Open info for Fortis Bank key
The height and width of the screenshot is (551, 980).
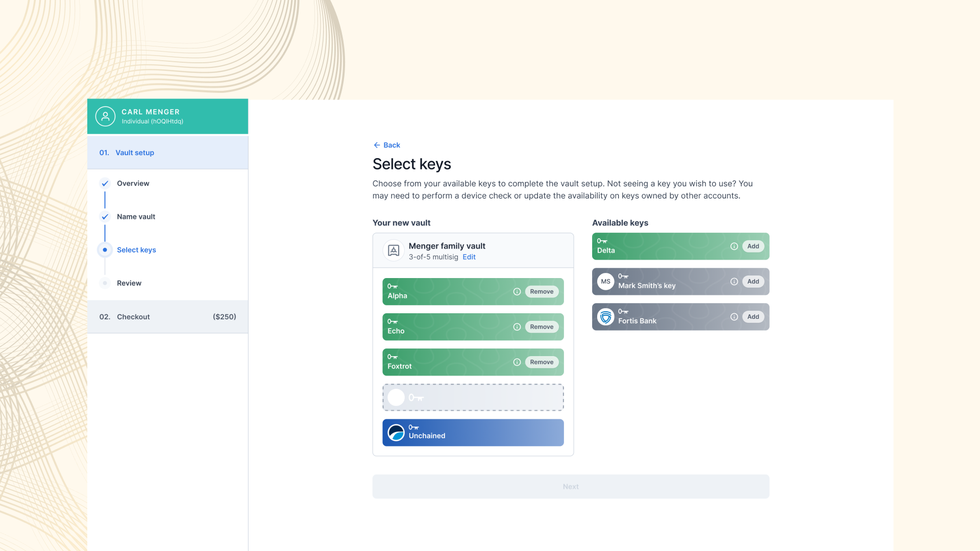tap(734, 317)
